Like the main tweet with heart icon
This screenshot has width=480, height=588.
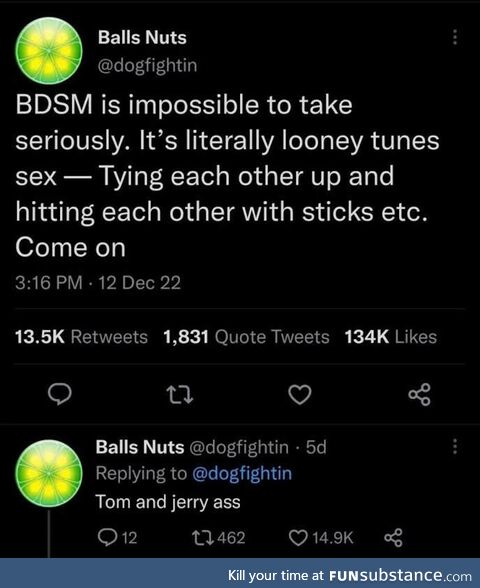[x=300, y=394]
